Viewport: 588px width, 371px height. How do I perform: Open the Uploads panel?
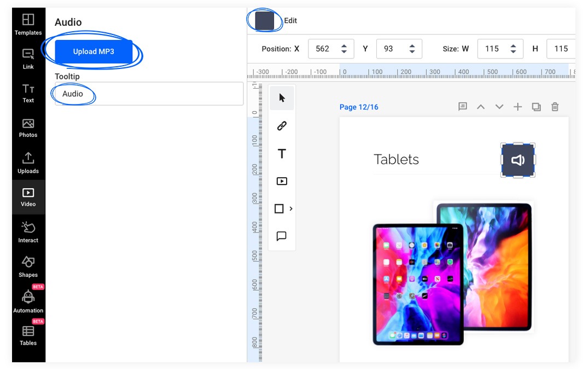pyautogui.click(x=28, y=163)
